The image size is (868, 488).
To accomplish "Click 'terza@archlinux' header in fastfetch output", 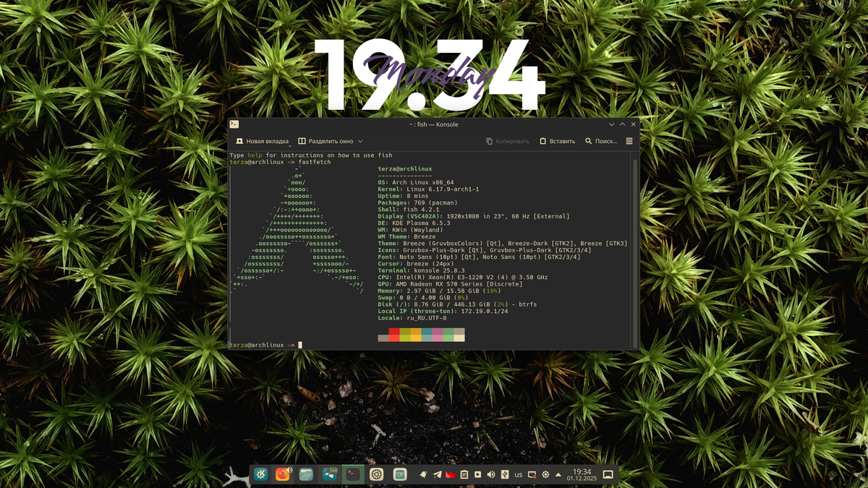I will point(405,168).
